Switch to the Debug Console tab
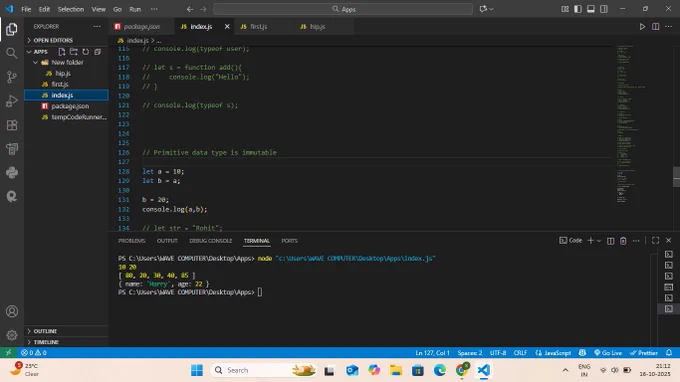680x382 pixels. (x=210, y=241)
